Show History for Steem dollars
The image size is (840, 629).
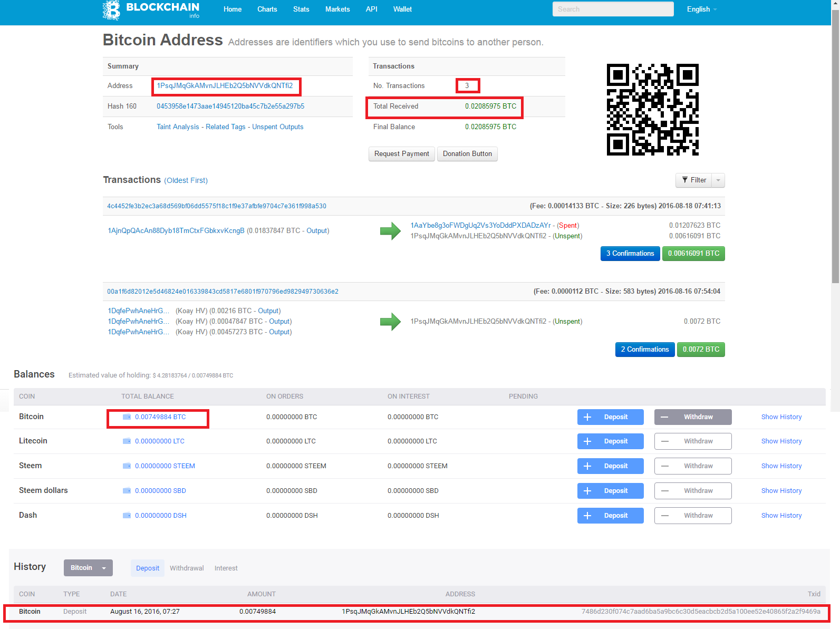781,491
